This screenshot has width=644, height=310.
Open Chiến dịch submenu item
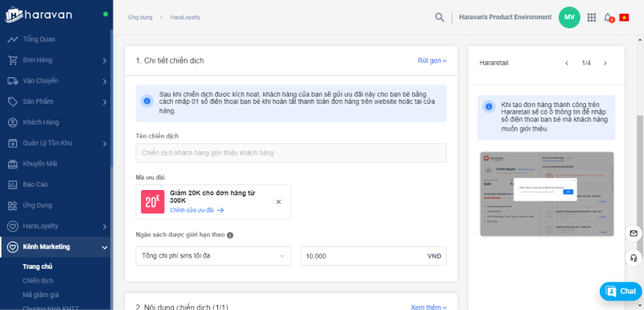click(38, 281)
